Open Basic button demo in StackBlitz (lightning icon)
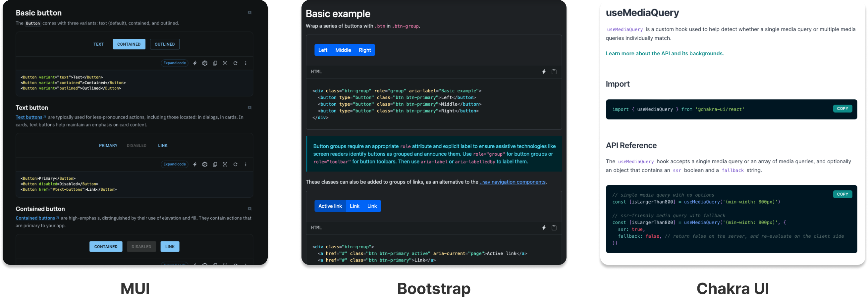 coord(195,63)
